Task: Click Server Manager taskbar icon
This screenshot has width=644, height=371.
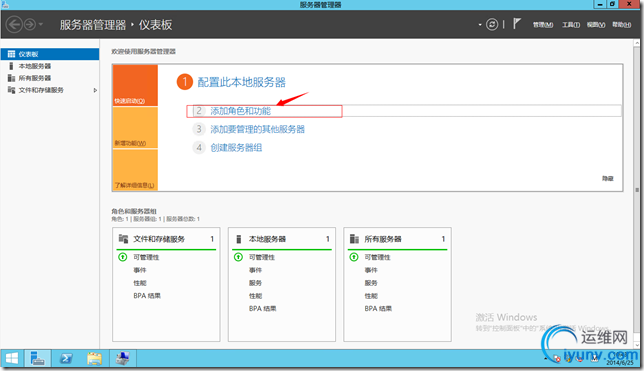Action: (x=38, y=359)
